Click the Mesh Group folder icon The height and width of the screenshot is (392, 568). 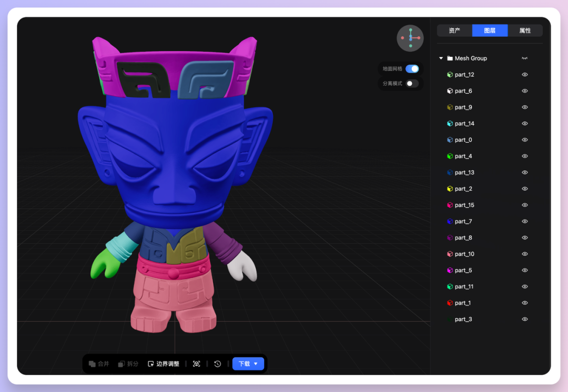pos(450,58)
